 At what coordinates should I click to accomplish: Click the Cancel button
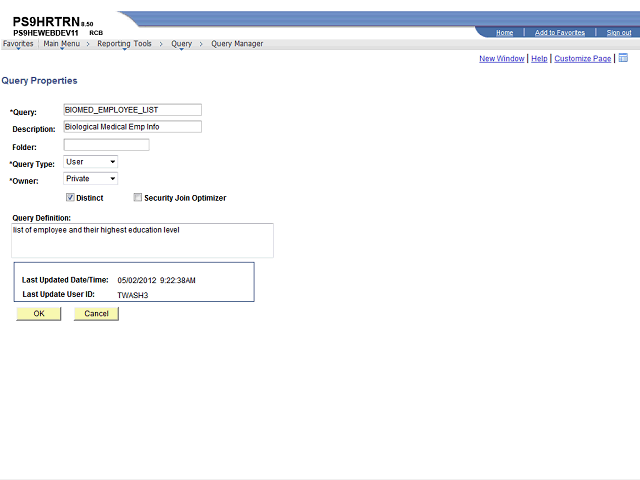[x=96, y=313]
